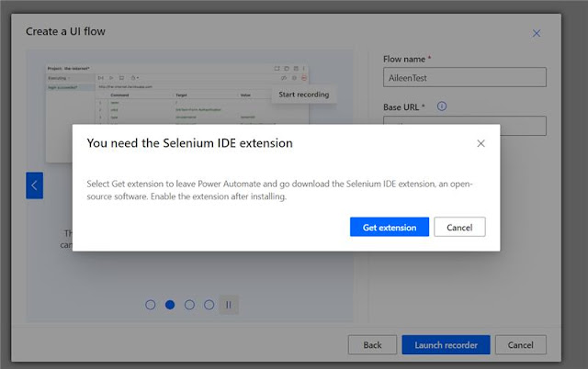Image resolution: width=588 pixels, height=369 pixels.
Task: Click the Base URL info icon
Action: [442, 106]
